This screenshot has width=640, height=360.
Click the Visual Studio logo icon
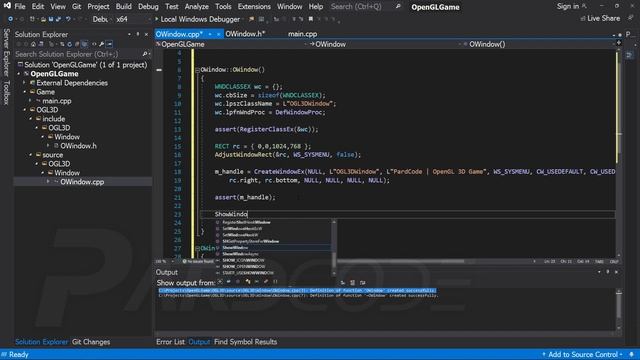click(7, 6)
